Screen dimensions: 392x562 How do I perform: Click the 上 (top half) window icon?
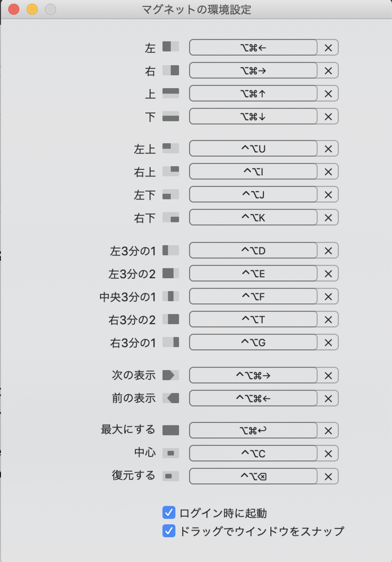click(x=170, y=93)
